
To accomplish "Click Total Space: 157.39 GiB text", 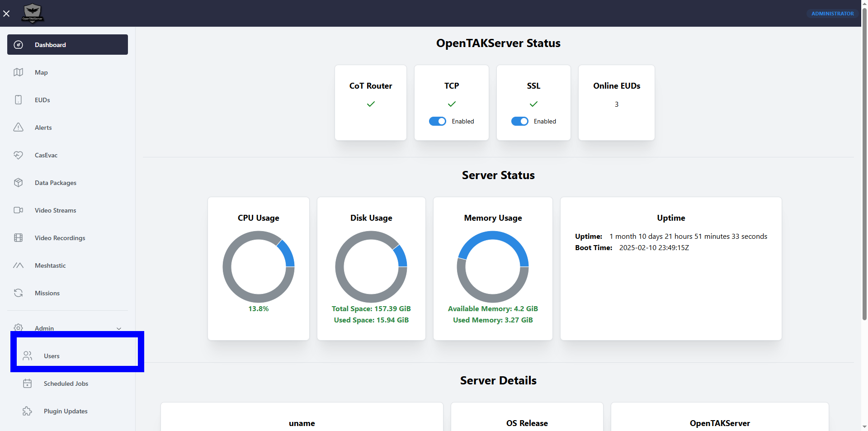I will 371,309.
